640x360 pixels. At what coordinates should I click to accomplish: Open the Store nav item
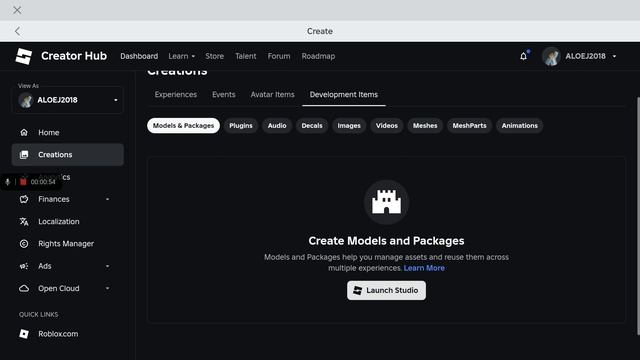(214, 56)
